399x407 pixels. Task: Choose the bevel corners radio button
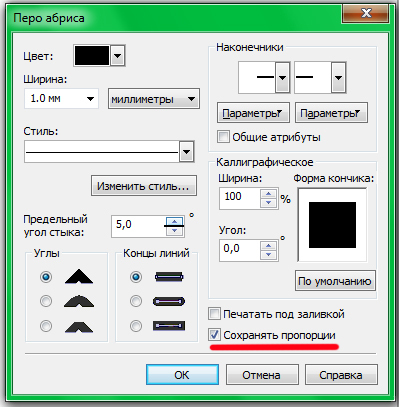click(46, 326)
